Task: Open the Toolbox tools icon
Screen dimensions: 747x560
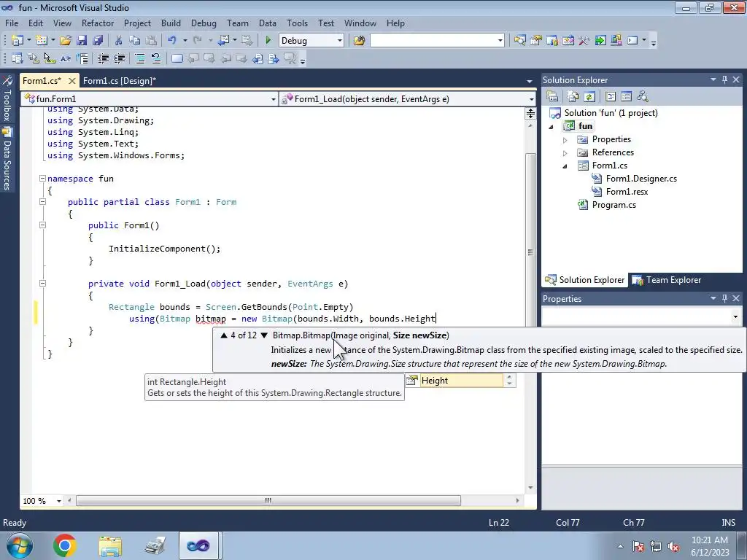Action: pyautogui.click(x=584, y=41)
